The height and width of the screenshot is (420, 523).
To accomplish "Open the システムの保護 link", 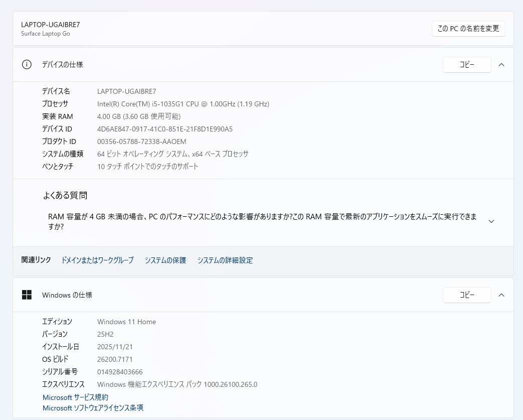I will (x=165, y=260).
